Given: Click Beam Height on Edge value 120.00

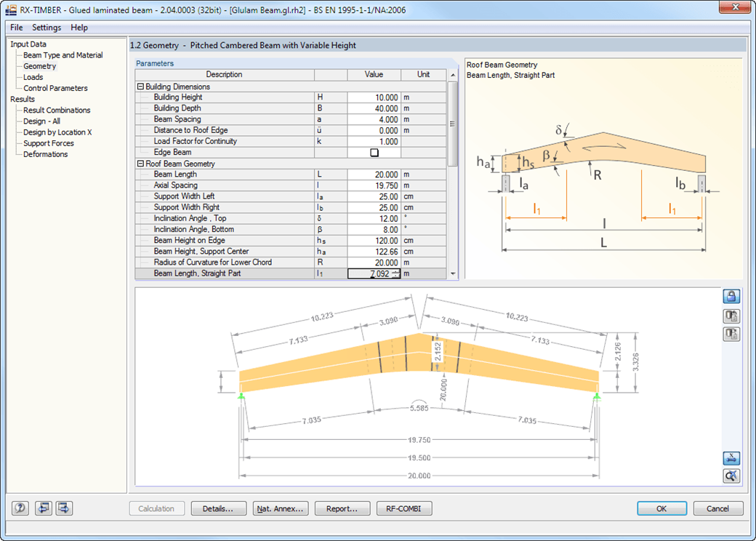Looking at the screenshot, I should tap(374, 241).
